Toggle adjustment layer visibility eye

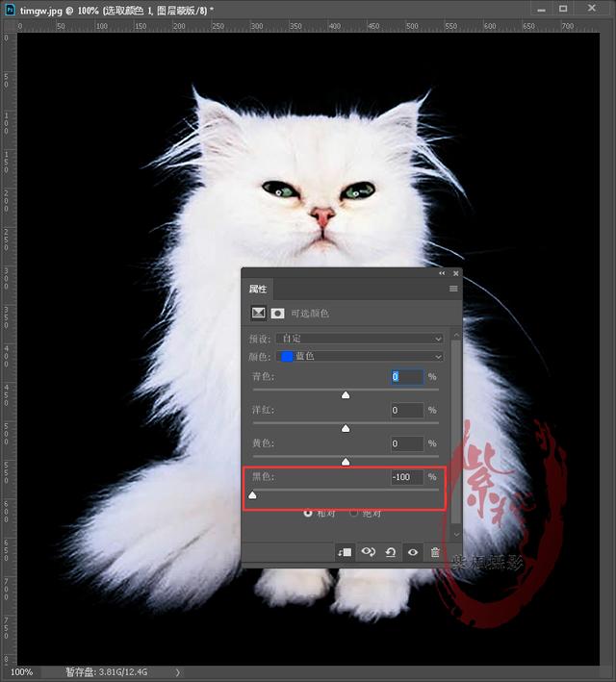pos(413,552)
